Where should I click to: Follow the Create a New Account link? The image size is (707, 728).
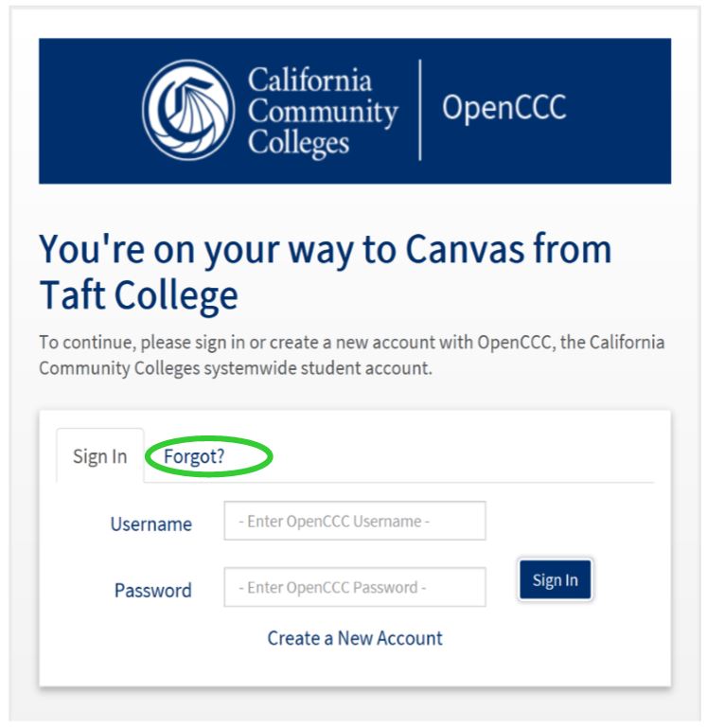[355, 638]
